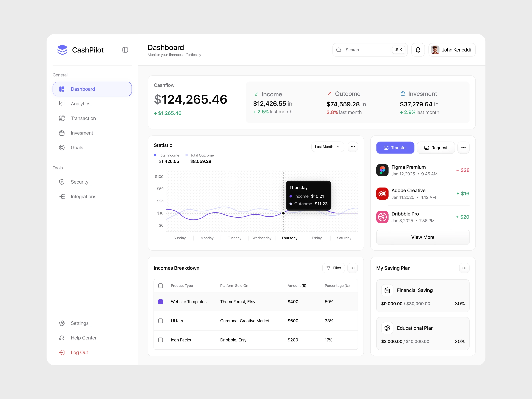Click the Educational Plan icon
This screenshot has height=399, width=532.
[x=387, y=328]
